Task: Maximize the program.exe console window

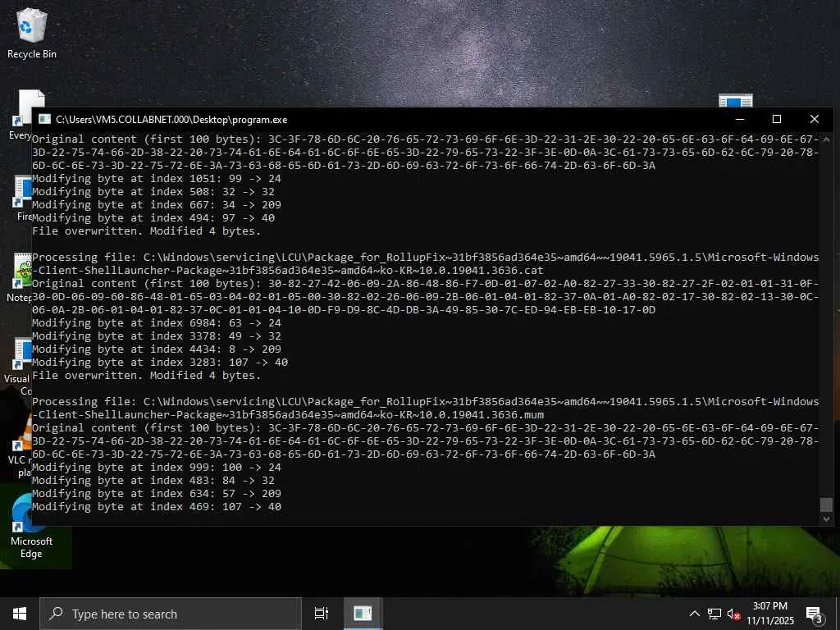Action: 777,120
